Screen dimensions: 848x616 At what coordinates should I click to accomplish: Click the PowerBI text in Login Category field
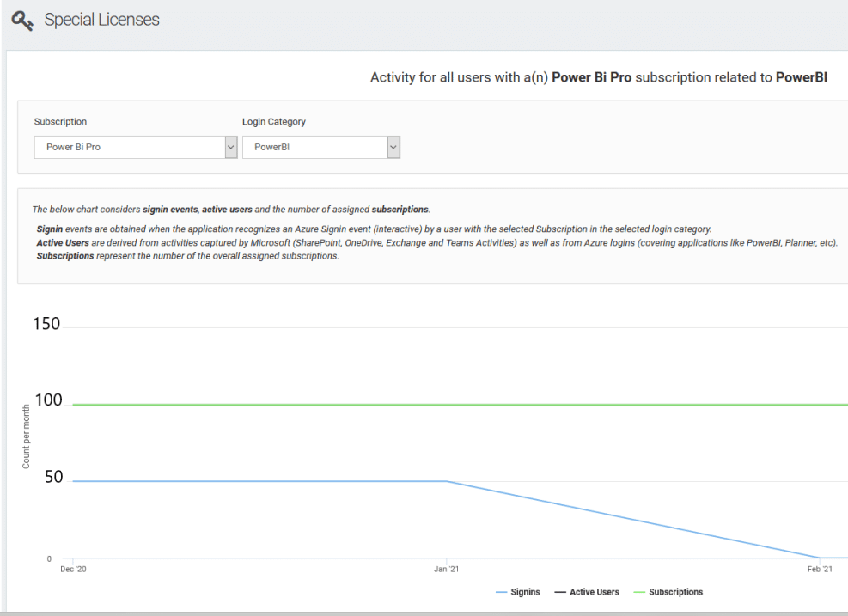coord(271,147)
